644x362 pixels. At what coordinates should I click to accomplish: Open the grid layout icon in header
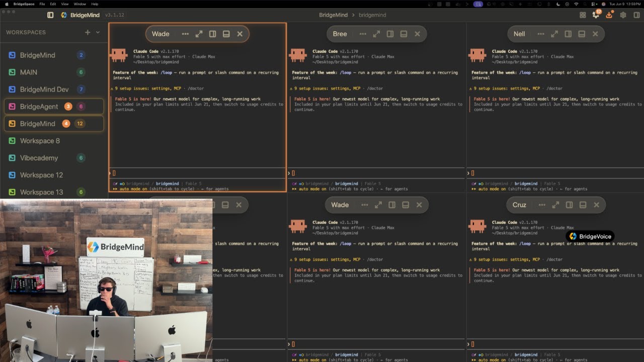click(x=583, y=15)
